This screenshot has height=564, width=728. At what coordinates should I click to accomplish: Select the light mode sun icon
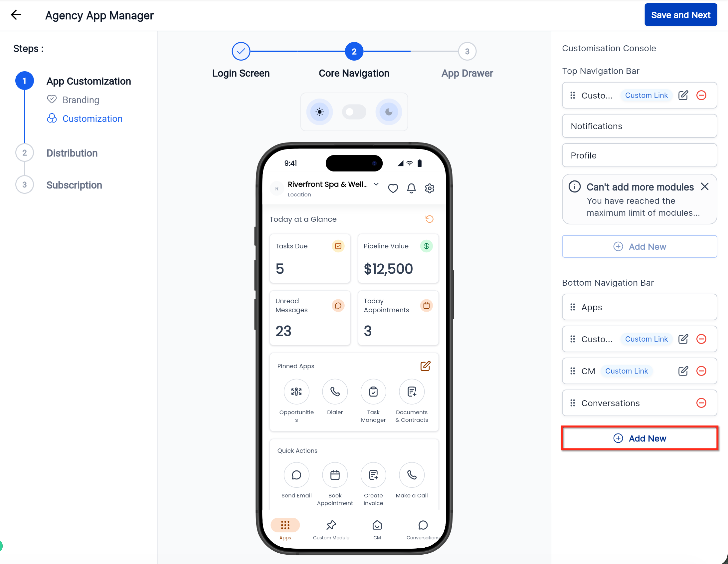tap(319, 112)
